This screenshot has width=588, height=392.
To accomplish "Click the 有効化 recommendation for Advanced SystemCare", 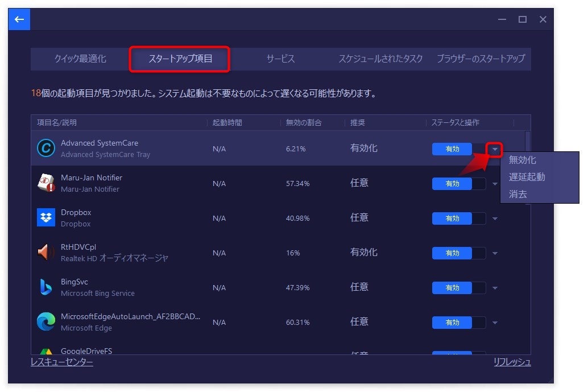I will tap(364, 148).
